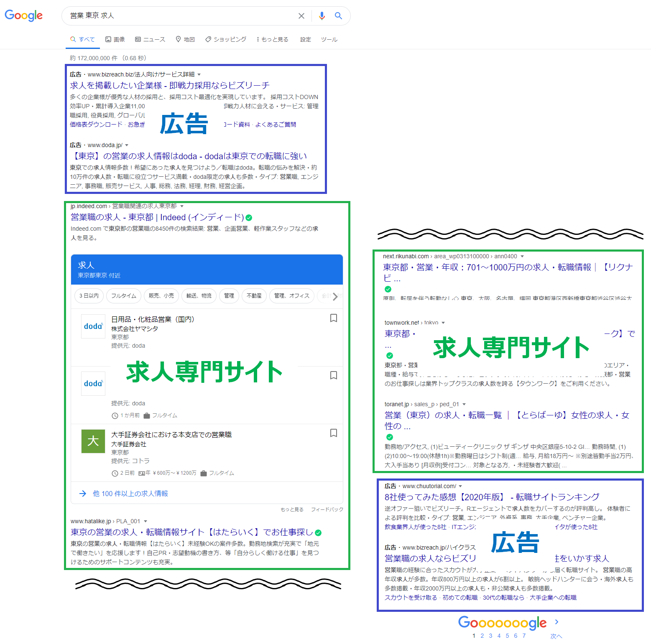Toggle the 販売、小売 filter chip
The width and height of the screenshot is (651, 644).
click(161, 296)
